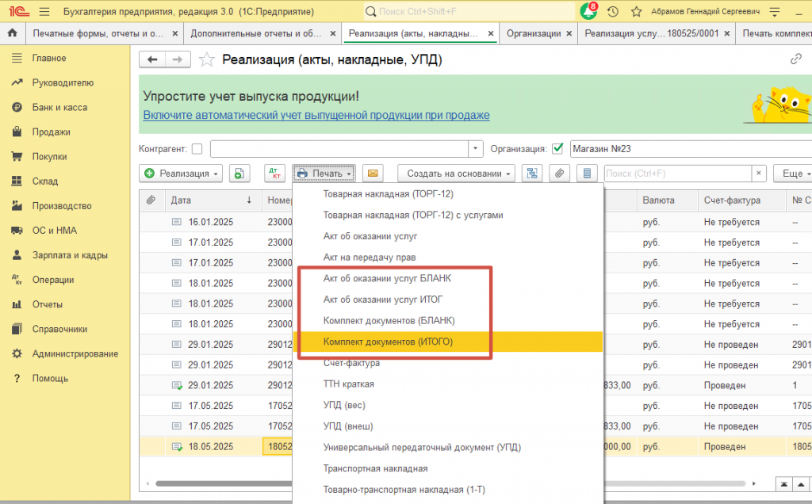Switch to the Организации tab

(x=534, y=33)
